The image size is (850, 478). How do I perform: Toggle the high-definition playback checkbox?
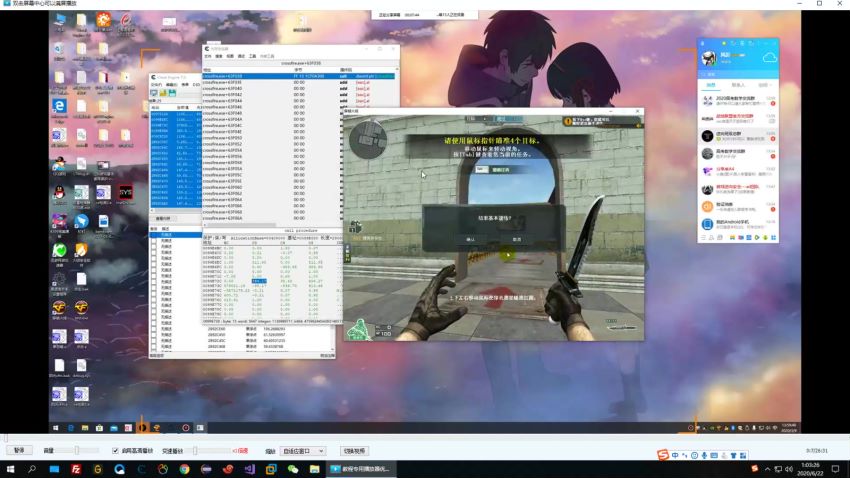tap(115, 451)
